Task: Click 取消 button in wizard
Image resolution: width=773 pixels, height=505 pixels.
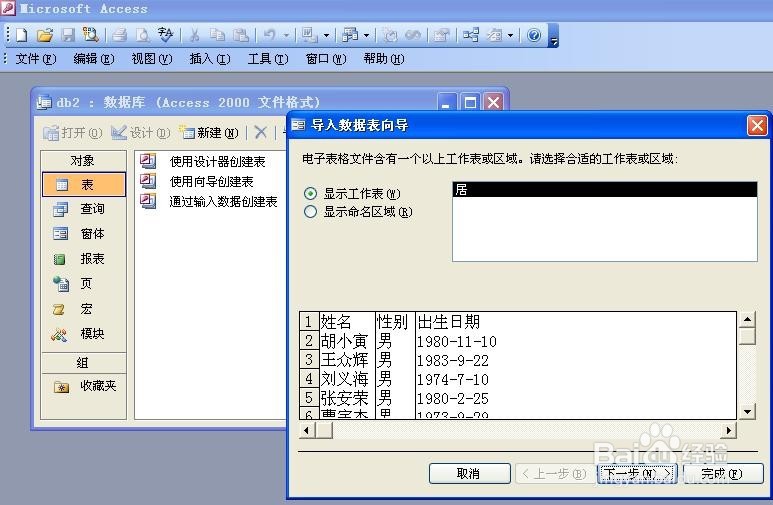Action: [x=469, y=473]
